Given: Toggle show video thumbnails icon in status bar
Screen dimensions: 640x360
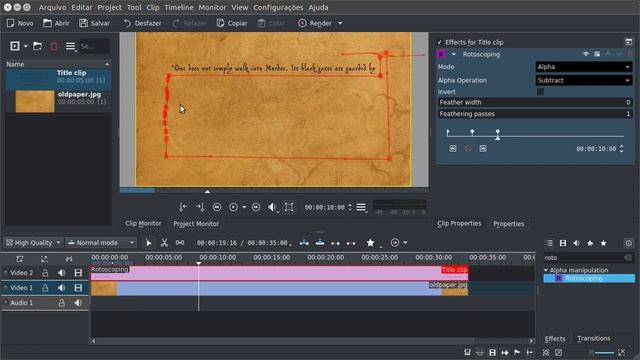Looking at the screenshot, I should pos(492,353).
